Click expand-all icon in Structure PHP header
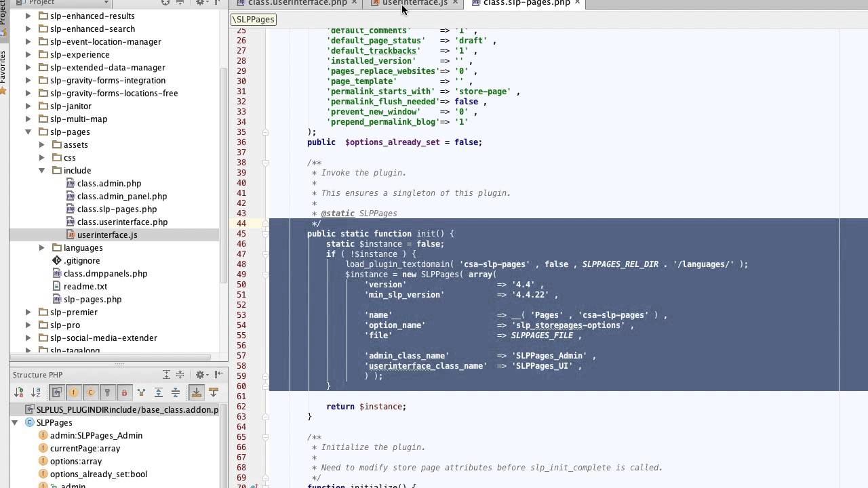Viewport: 868px width, 488px height. pyautogui.click(x=167, y=374)
